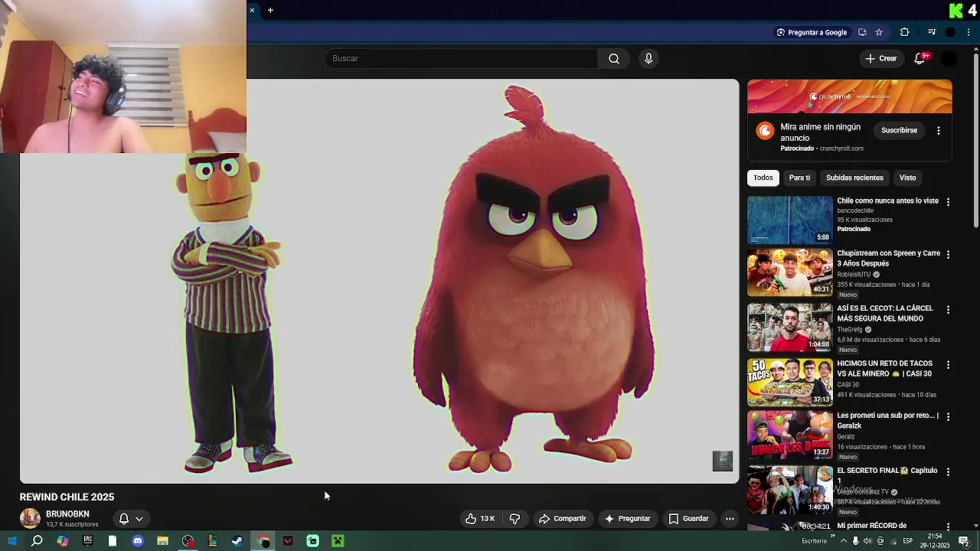980x551 pixels.
Task: Open the Windows Start button
Action: point(12,541)
